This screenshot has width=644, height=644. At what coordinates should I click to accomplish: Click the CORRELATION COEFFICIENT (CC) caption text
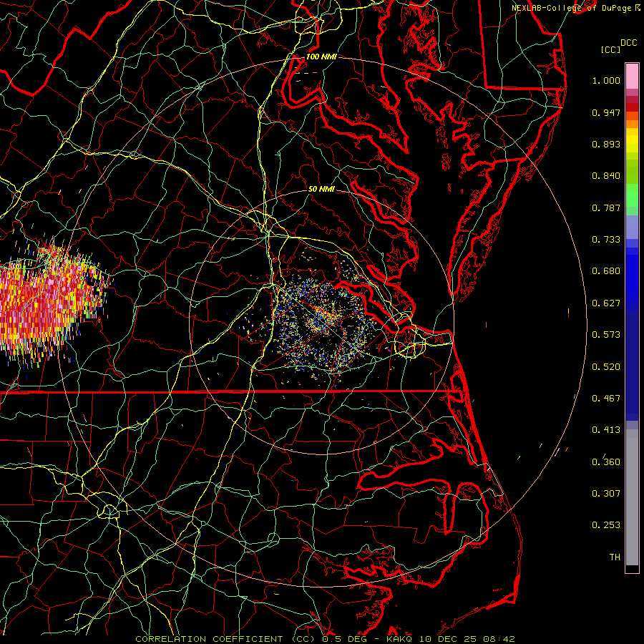point(225,639)
